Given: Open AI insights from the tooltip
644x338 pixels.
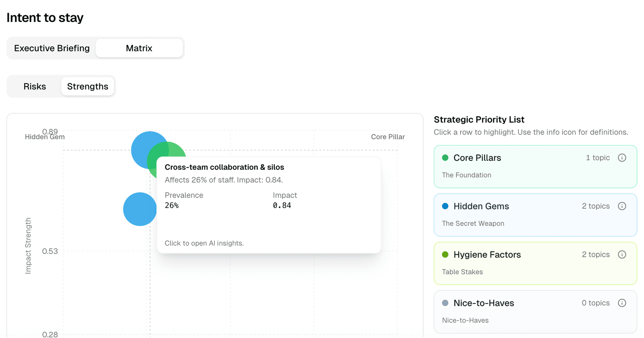Looking at the screenshot, I should pos(204,243).
